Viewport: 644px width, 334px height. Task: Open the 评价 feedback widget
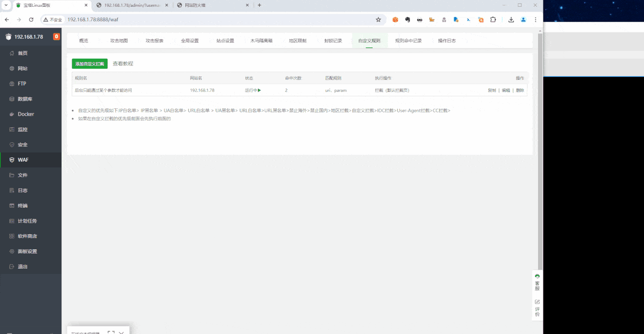pyautogui.click(x=537, y=308)
